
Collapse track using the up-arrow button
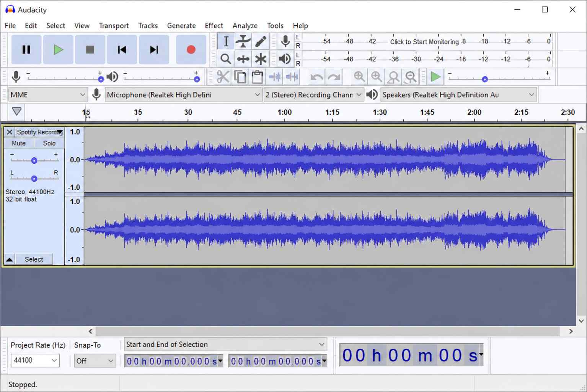click(10, 259)
